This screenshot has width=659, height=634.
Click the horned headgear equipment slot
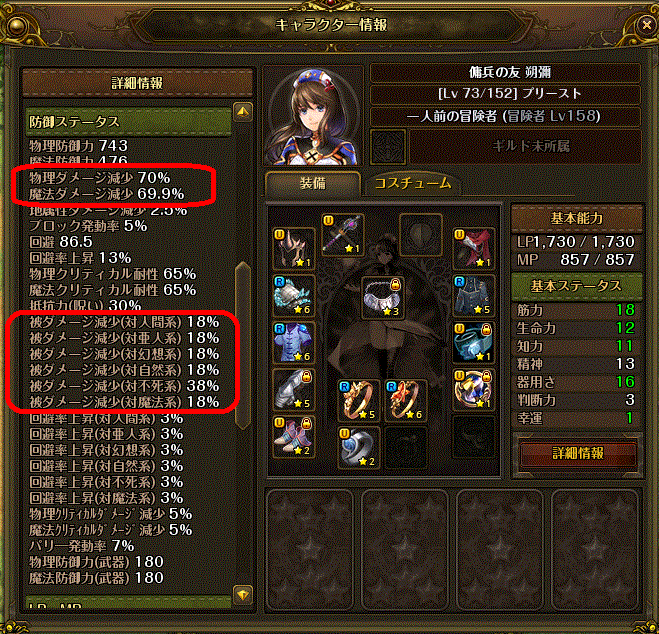(294, 249)
